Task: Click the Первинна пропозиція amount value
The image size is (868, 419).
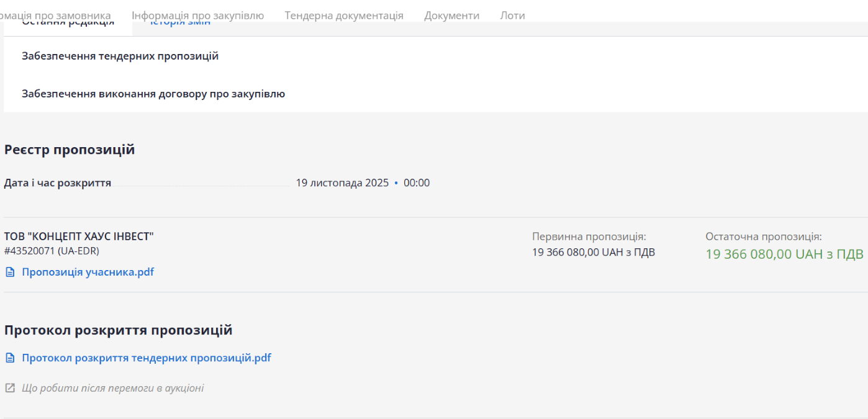Action: point(593,252)
